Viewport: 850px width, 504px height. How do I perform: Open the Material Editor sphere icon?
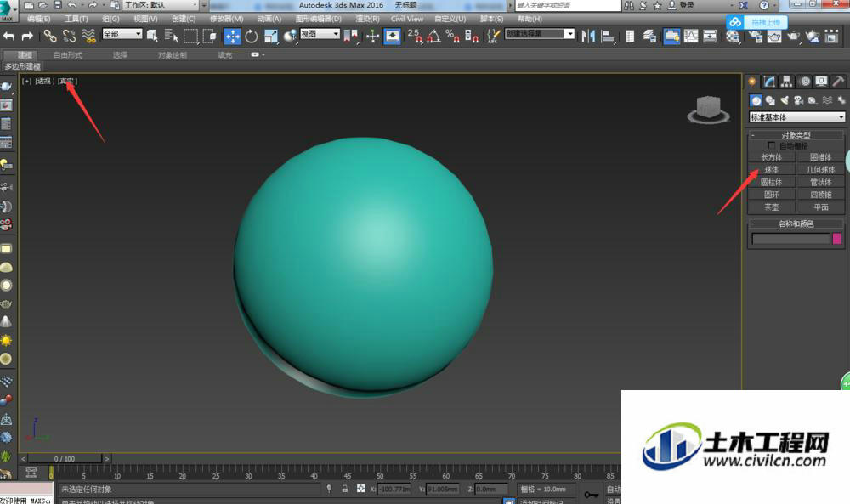point(733,37)
